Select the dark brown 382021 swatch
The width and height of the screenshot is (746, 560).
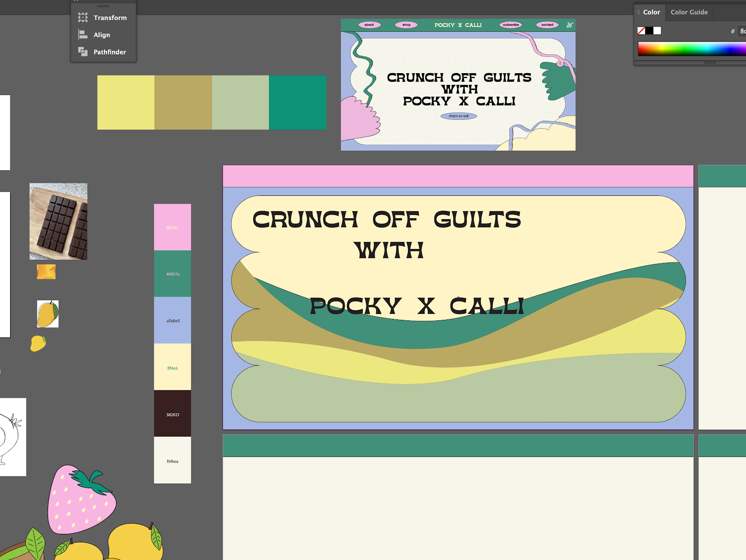click(x=173, y=414)
